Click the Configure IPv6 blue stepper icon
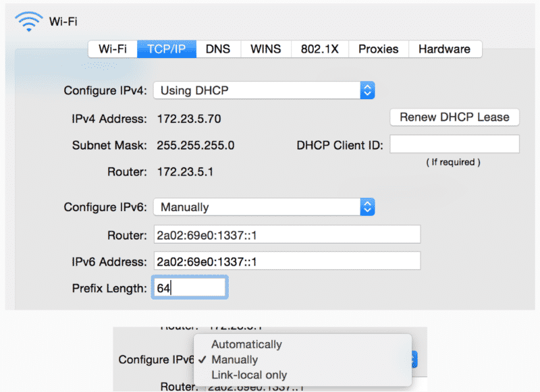The image size is (540, 392). 367,207
